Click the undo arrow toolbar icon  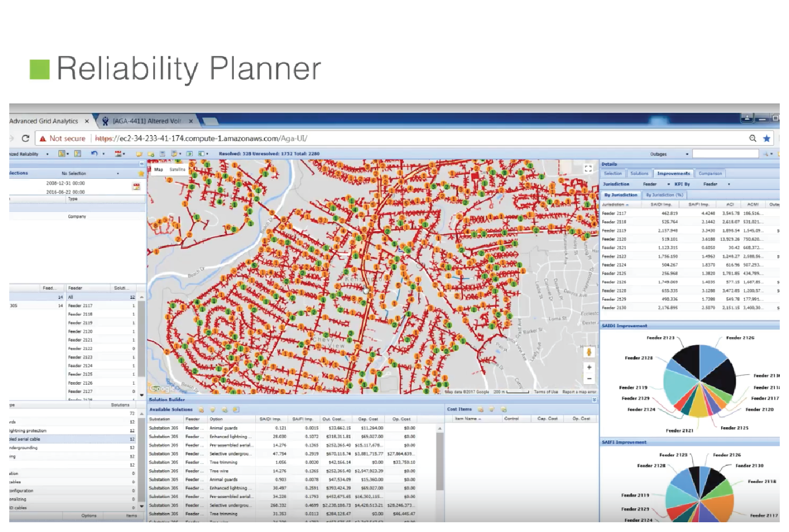click(95, 154)
